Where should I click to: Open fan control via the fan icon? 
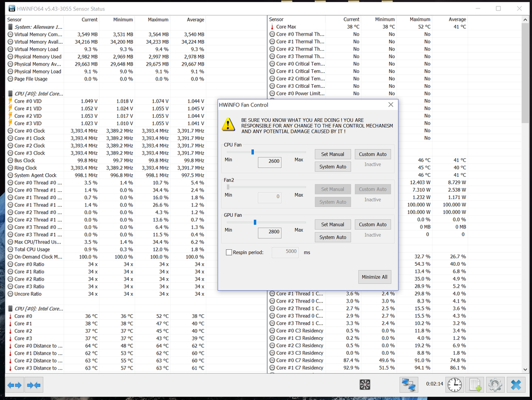[365, 385]
